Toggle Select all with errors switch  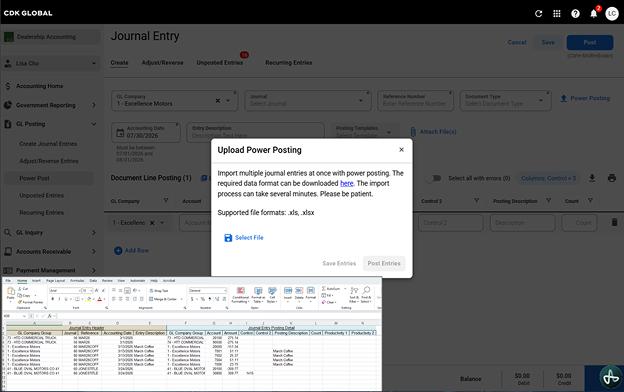(435, 178)
